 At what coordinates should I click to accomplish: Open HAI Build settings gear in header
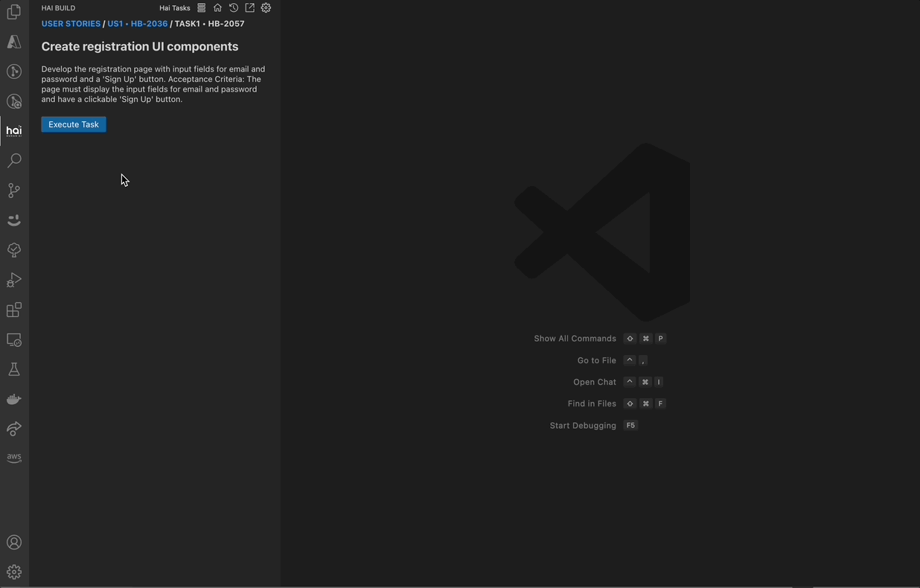(x=266, y=7)
